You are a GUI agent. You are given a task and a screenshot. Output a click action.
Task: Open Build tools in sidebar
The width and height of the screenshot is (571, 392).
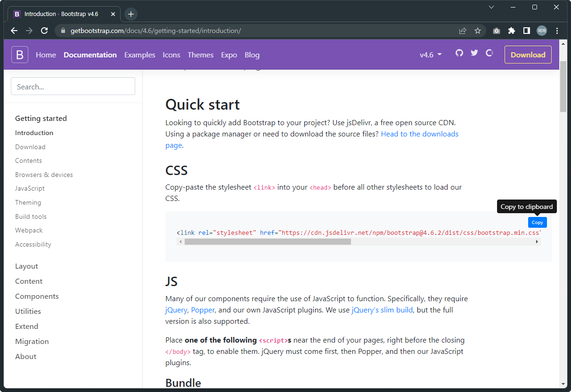(31, 216)
